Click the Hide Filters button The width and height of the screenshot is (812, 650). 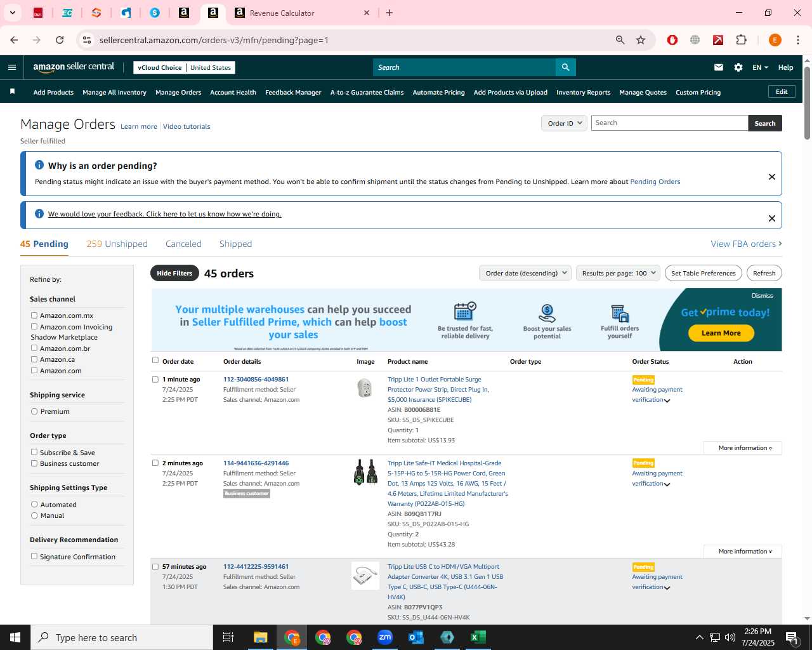[x=174, y=273]
